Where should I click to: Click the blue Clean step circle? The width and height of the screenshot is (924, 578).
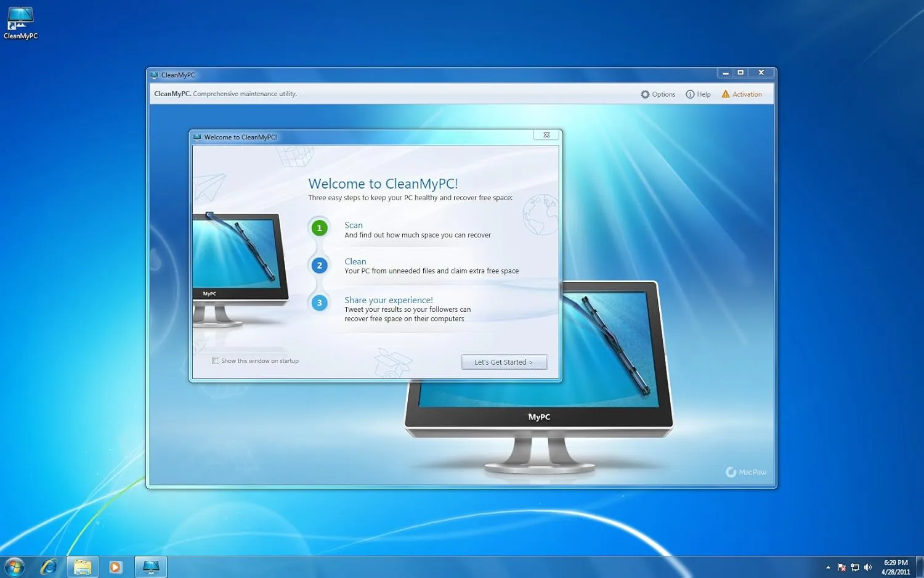(x=318, y=265)
